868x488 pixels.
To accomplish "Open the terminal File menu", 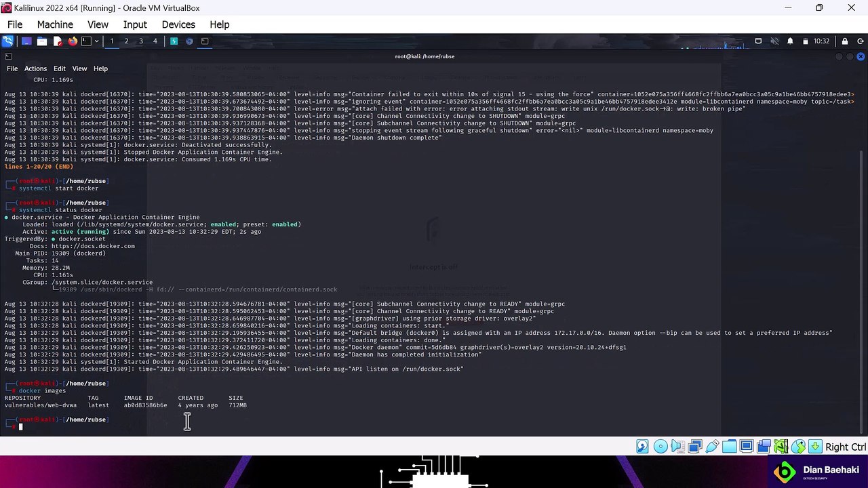I will click(x=12, y=68).
